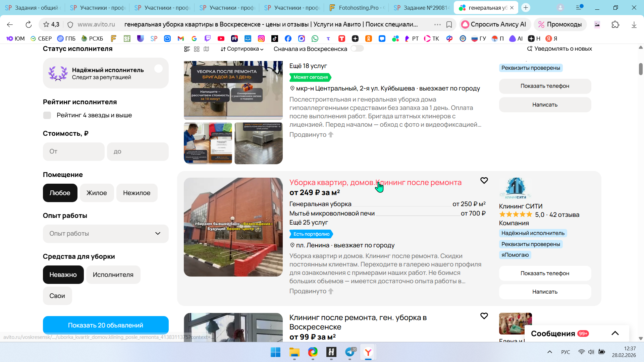Reload the page with refresh icon
Image resolution: width=644 pixels, height=362 pixels.
29,24
